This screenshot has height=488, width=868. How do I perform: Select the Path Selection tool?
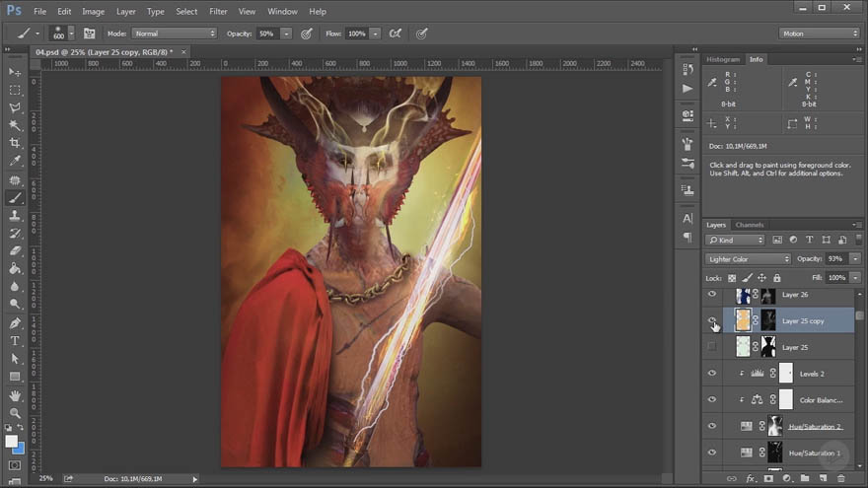[15, 359]
